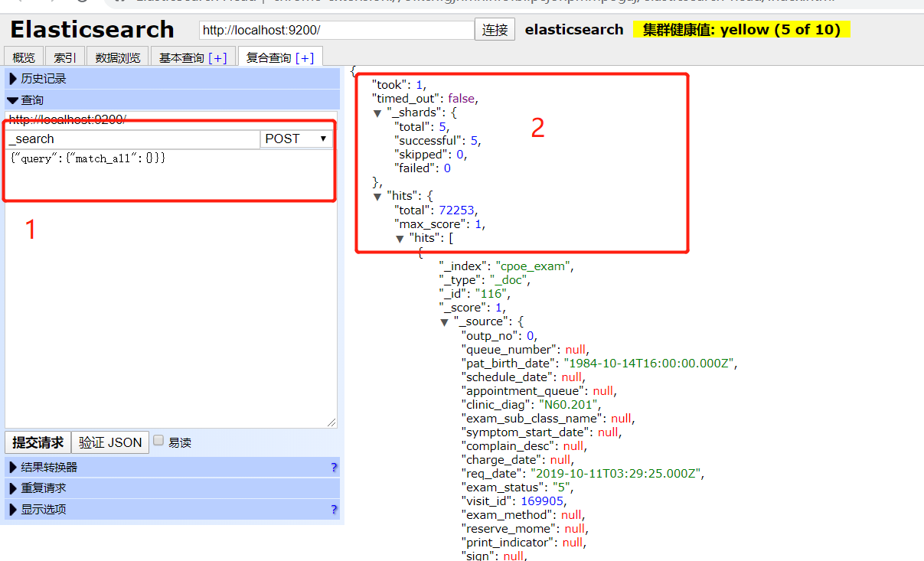Click the elasticsearch cluster name
924x561 pixels.
[574, 30]
